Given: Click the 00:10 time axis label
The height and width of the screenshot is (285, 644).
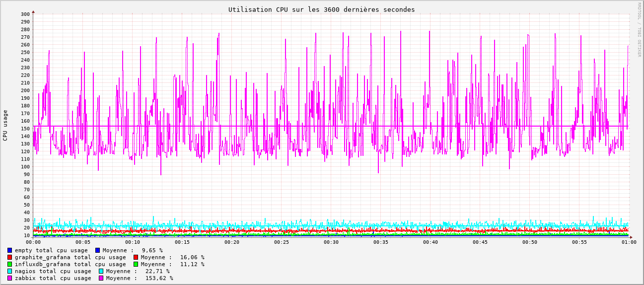Looking at the screenshot, I should click(x=133, y=242).
